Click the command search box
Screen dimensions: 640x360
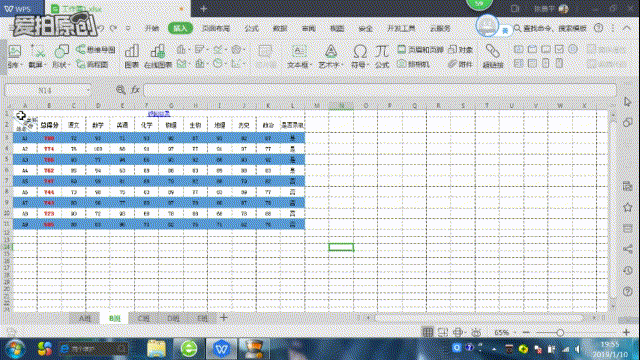(550, 28)
